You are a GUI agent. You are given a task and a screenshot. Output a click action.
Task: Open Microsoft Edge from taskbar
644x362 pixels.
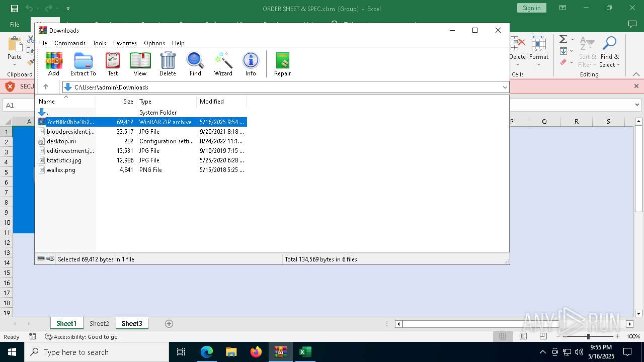click(207, 352)
